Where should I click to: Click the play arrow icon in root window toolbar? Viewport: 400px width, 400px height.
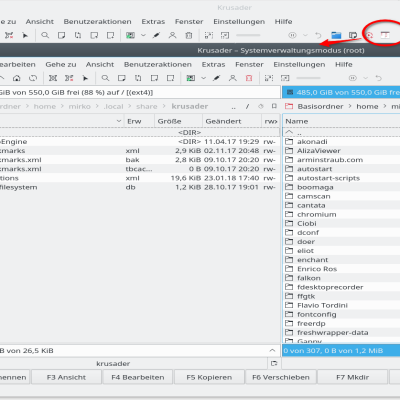coord(85,78)
